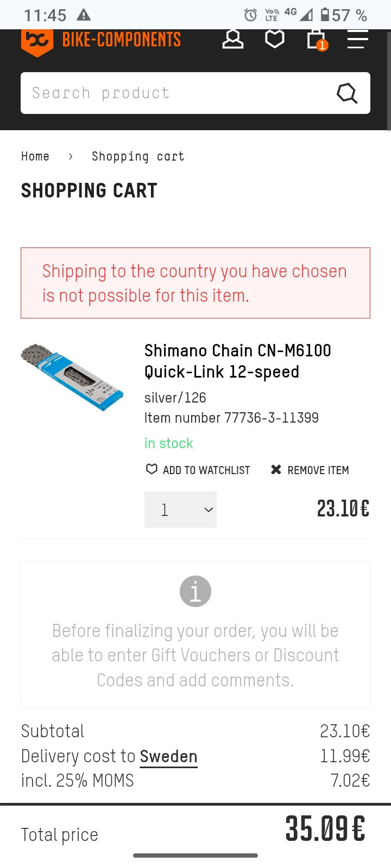Change delivery country Sweden
This screenshot has width=391, height=868.
point(168,756)
